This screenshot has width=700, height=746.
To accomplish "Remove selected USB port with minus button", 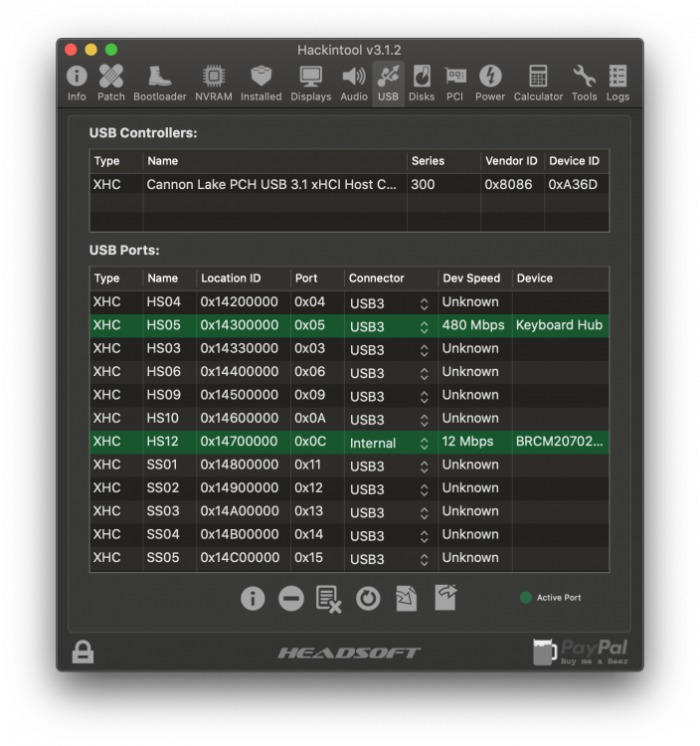I will pos(291,598).
